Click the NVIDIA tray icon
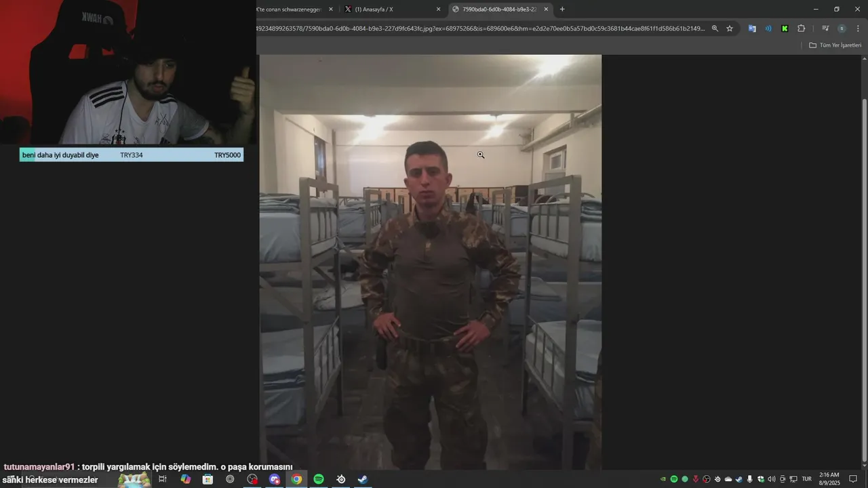Screen dimensions: 868x488 [x=663, y=479]
